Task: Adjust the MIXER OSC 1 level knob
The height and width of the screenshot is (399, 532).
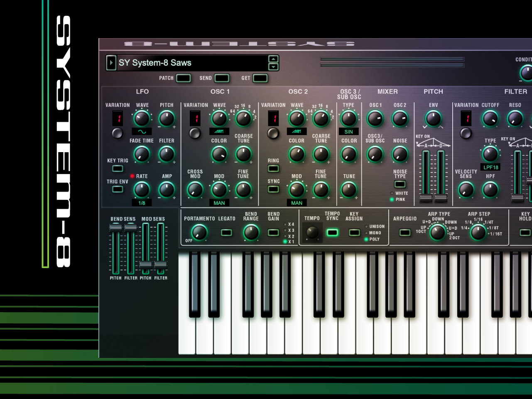Action: [x=375, y=119]
